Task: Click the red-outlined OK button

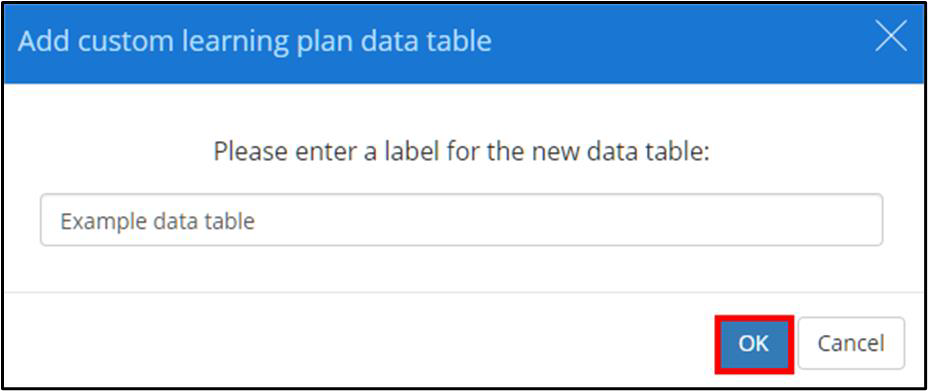Action: [753, 343]
